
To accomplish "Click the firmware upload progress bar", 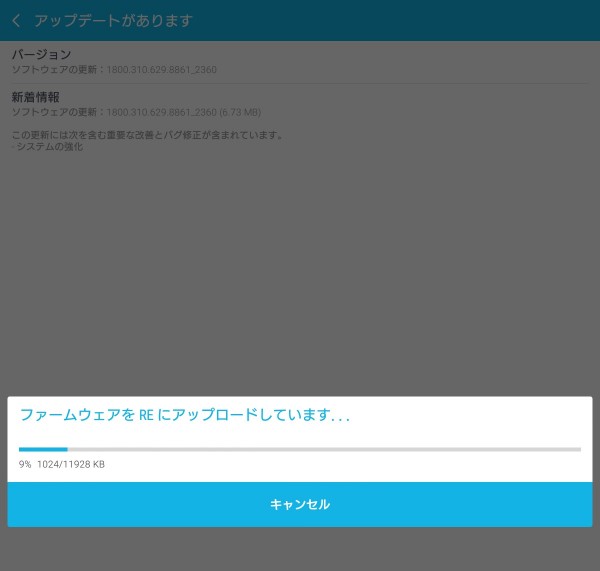I will pos(299,449).
